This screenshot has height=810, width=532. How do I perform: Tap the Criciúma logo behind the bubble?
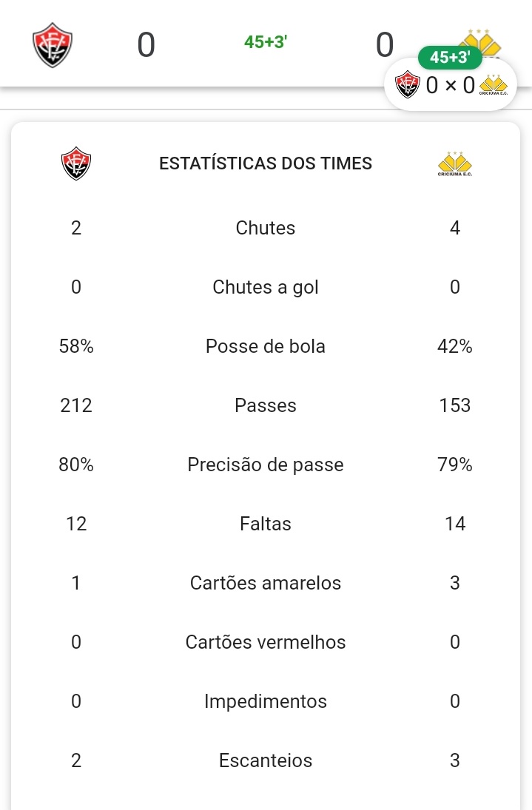(483, 41)
